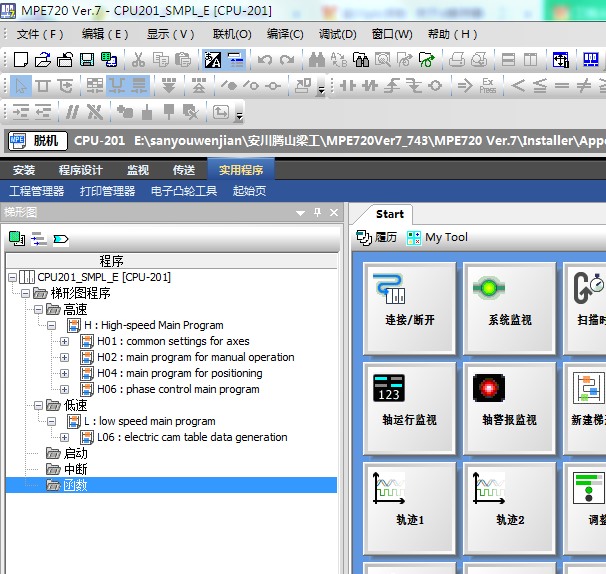Click the Undo arrow in the toolbar

[x=265, y=60]
